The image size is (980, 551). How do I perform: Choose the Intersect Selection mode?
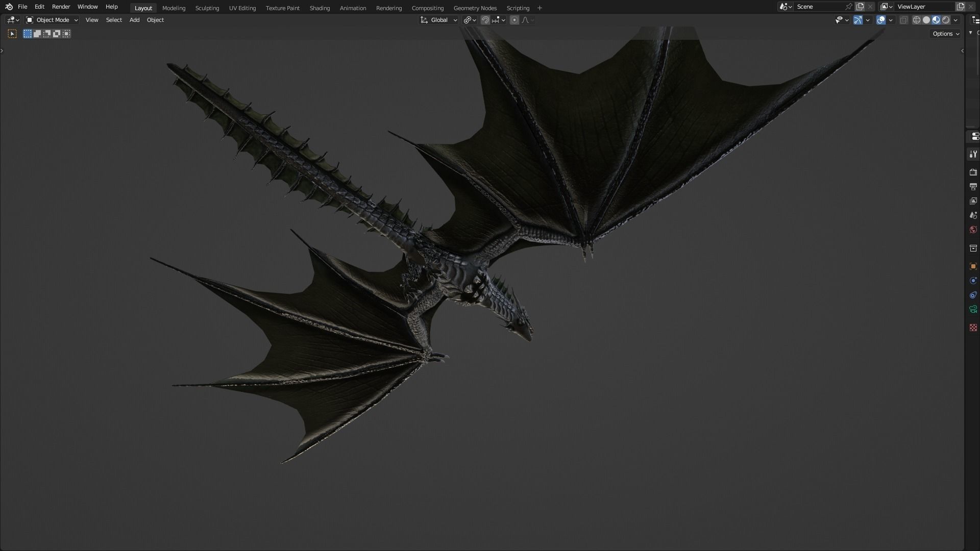point(66,34)
